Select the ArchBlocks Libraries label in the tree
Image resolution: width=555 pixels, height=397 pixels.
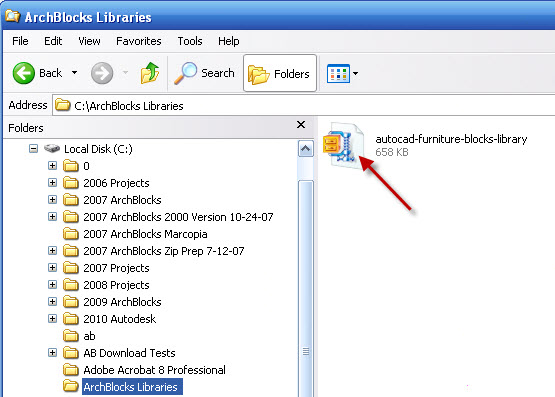click(132, 387)
